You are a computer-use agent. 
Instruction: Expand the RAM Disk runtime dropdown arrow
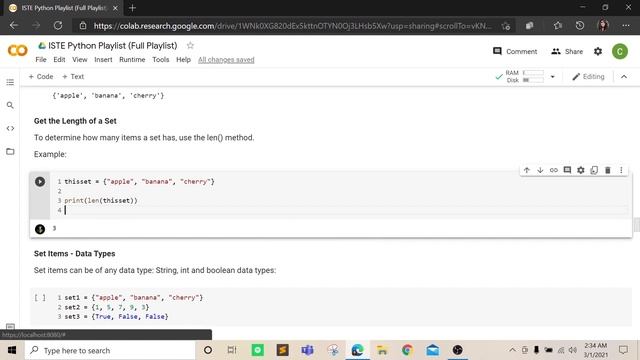click(553, 77)
